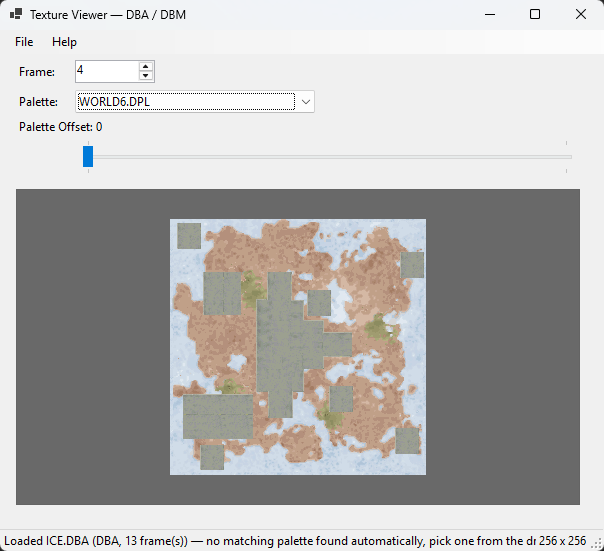The width and height of the screenshot is (604, 551).
Task: Minimize the Texture Viewer window
Action: coord(490,15)
